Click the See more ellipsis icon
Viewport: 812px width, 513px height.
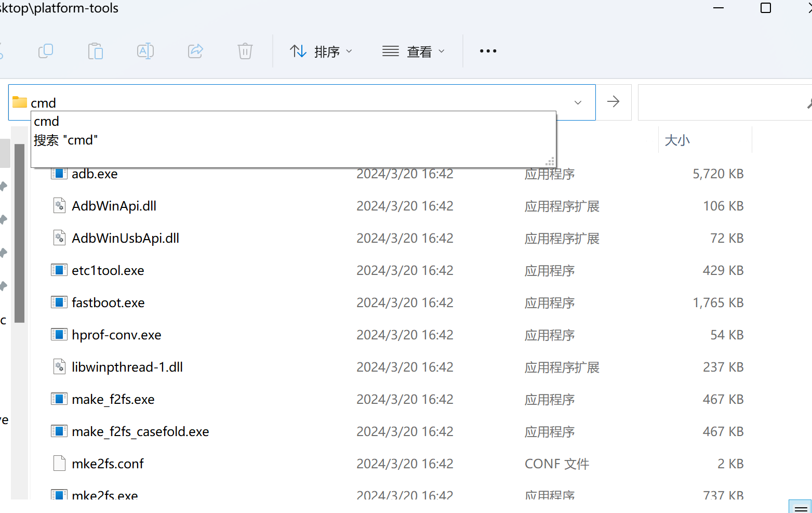click(x=488, y=51)
